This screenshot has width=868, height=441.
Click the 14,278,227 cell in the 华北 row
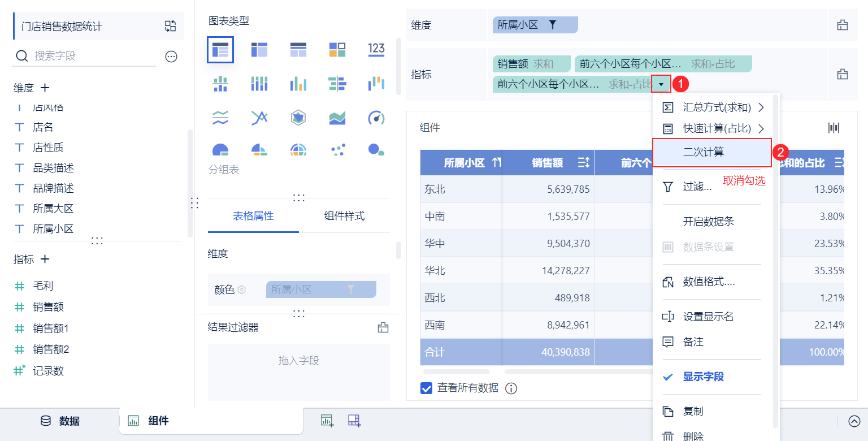548,270
